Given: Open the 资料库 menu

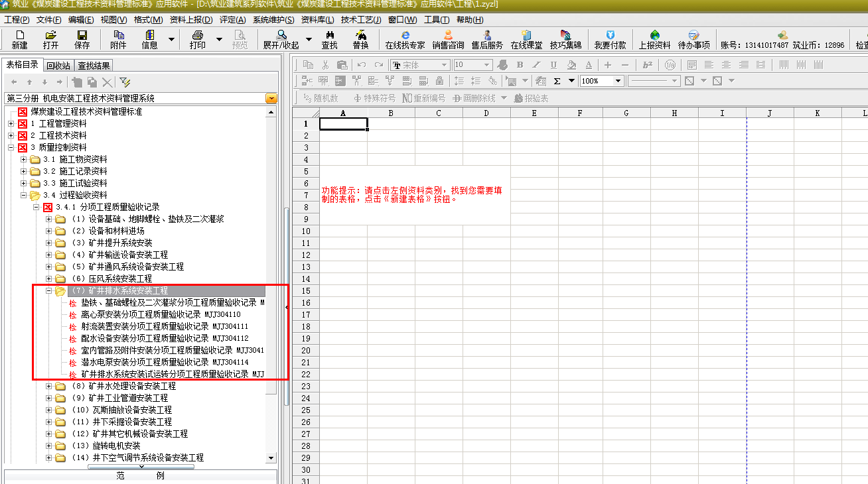Looking at the screenshot, I should pyautogui.click(x=315, y=20).
